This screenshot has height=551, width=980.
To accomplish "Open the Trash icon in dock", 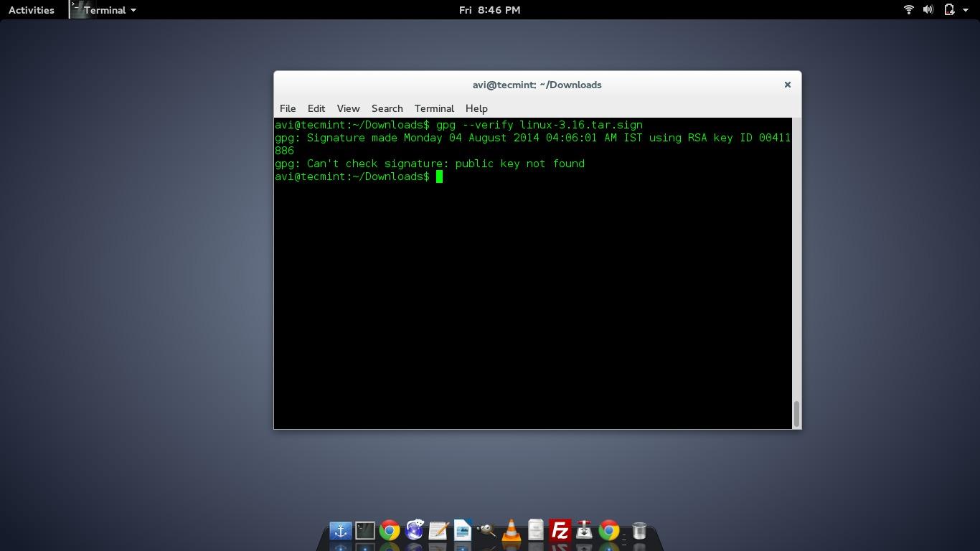I will [639, 531].
